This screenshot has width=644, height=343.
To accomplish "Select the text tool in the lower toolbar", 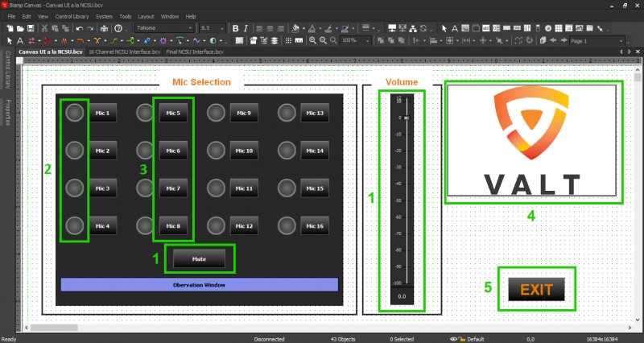I will point(19,41).
